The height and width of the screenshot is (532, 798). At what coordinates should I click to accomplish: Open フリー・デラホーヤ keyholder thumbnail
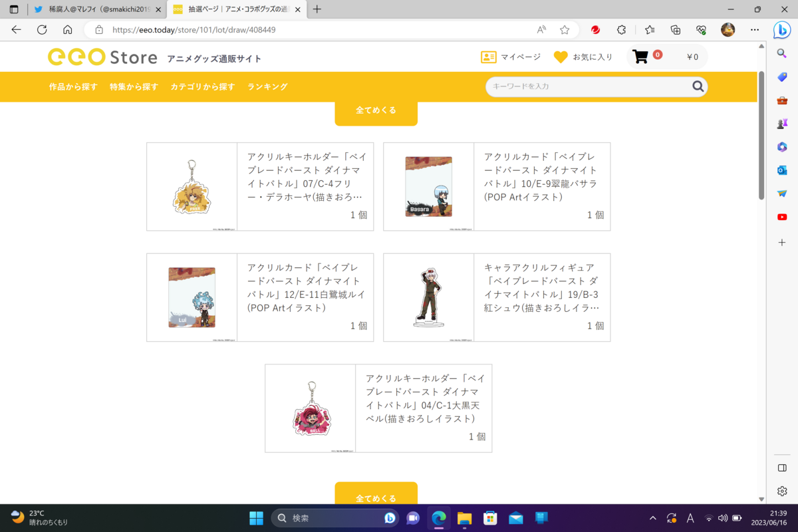192,187
